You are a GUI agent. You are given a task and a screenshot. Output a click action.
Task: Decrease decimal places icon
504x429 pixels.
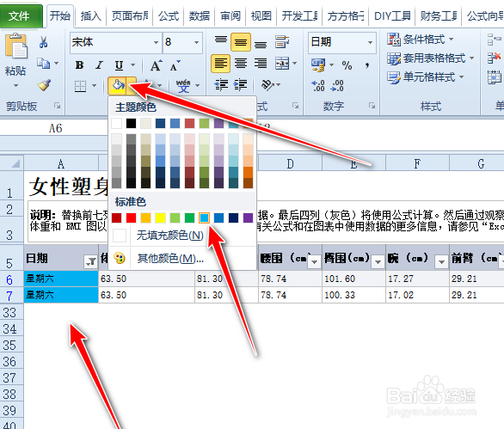(337, 86)
